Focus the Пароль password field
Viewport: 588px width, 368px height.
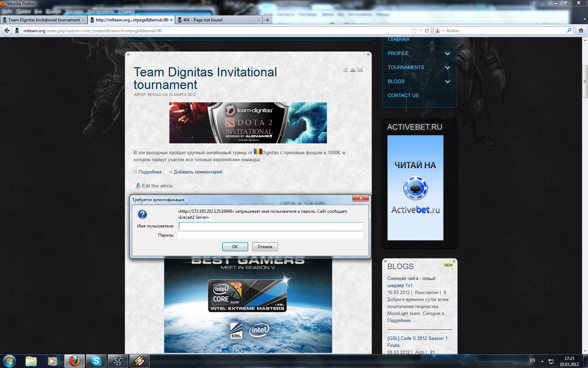[270, 235]
